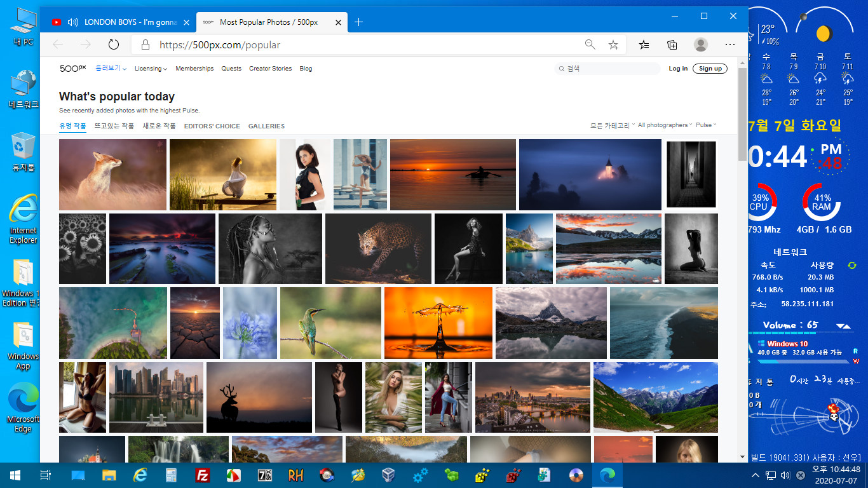Expand the Licensing dropdown menu
This screenshot has height=488, width=868.
click(151, 69)
